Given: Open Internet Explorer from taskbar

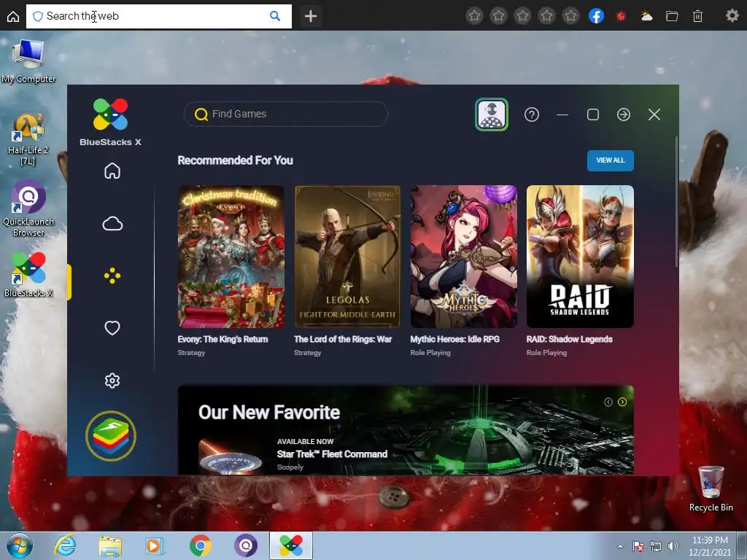Looking at the screenshot, I should click(x=65, y=545).
